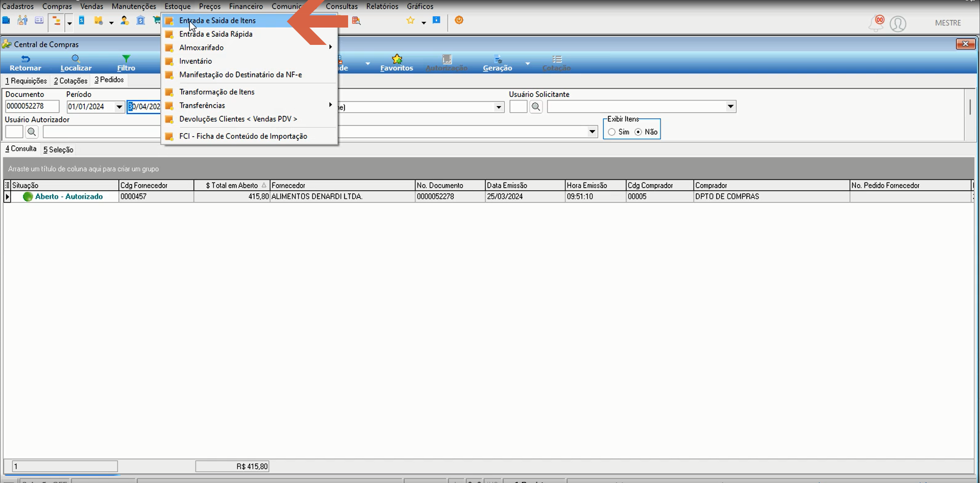Image resolution: width=980 pixels, height=483 pixels.
Task: Click the blue S document toolbar icon
Action: pyautogui.click(x=82, y=21)
